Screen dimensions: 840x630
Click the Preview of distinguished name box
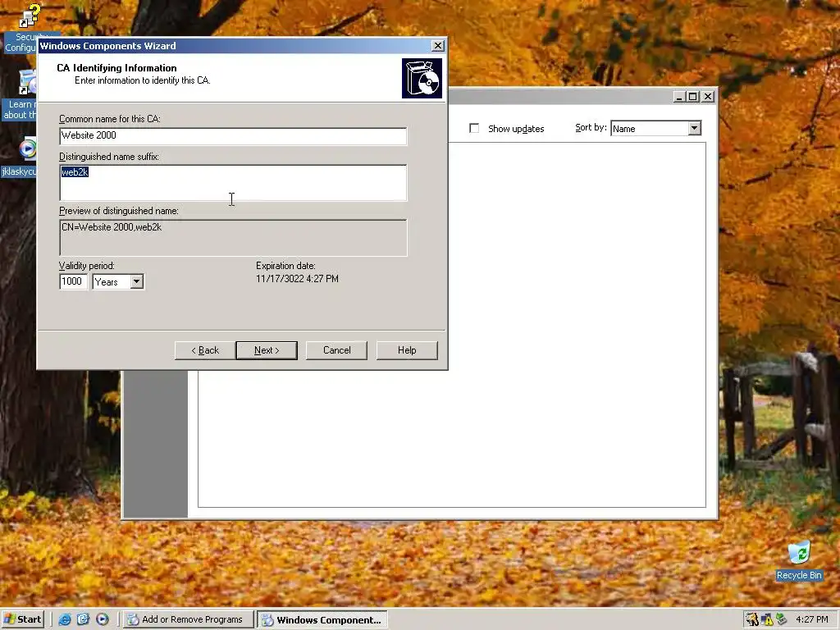pyautogui.click(x=233, y=237)
